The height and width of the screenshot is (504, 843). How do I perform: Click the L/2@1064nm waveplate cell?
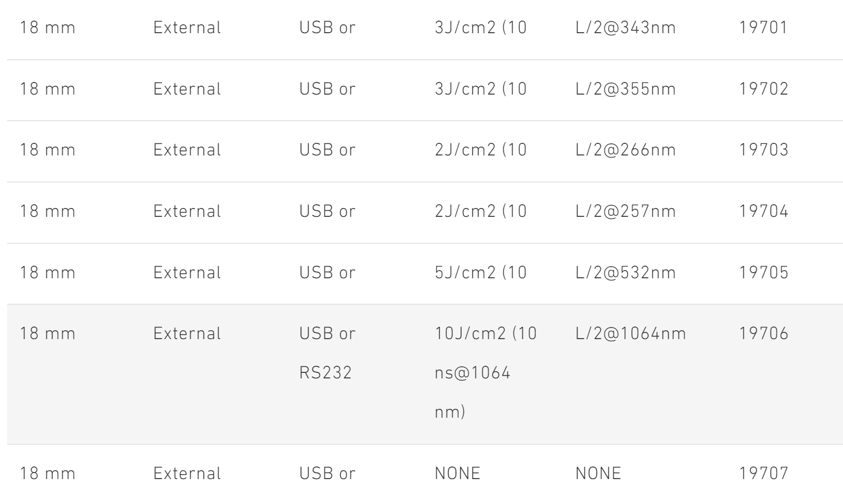click(631, 334)
